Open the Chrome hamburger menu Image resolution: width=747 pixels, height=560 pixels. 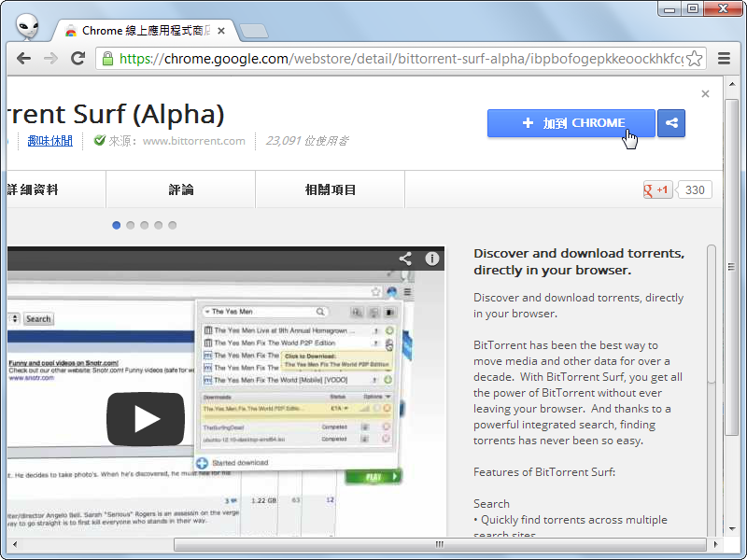pos(725,59)
